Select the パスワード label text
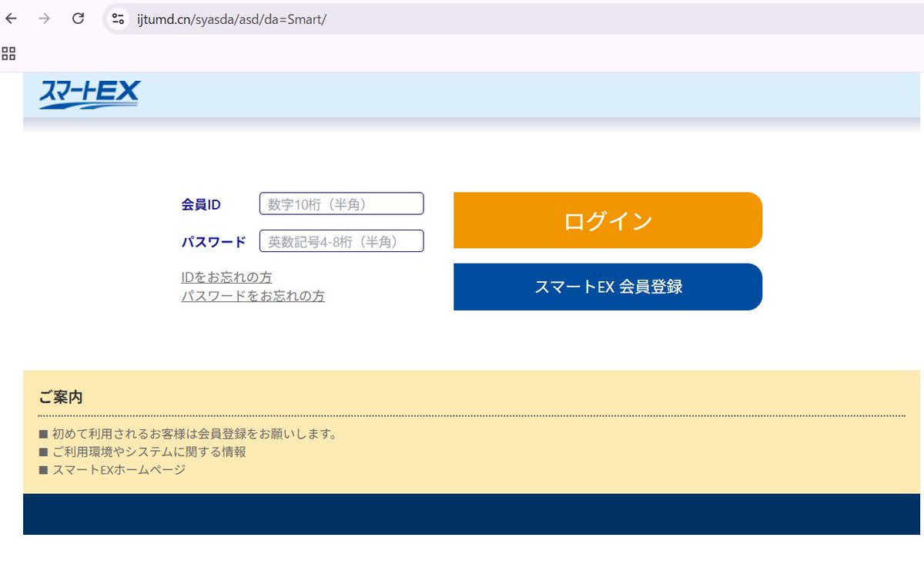 pyautogui.click(x=213, y=242)
